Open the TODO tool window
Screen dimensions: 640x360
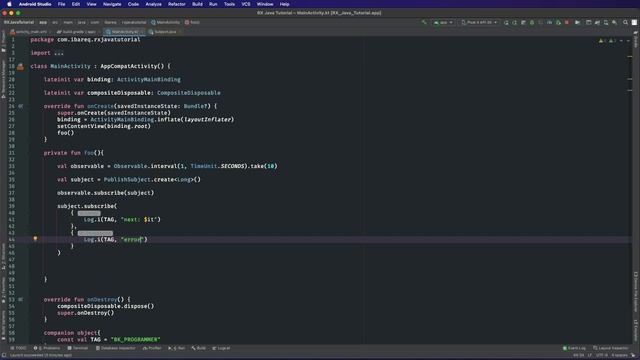(x=18, y=348)
